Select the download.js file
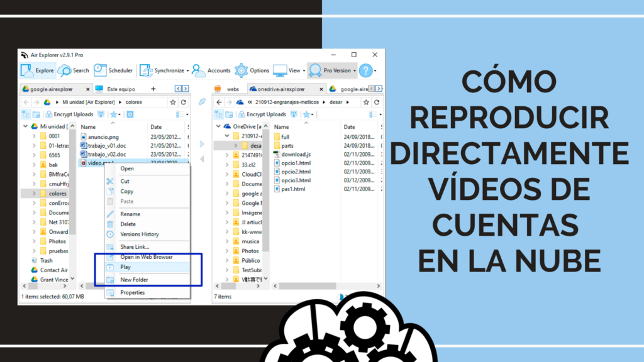644x362 pixels. (x=292, y=155)
